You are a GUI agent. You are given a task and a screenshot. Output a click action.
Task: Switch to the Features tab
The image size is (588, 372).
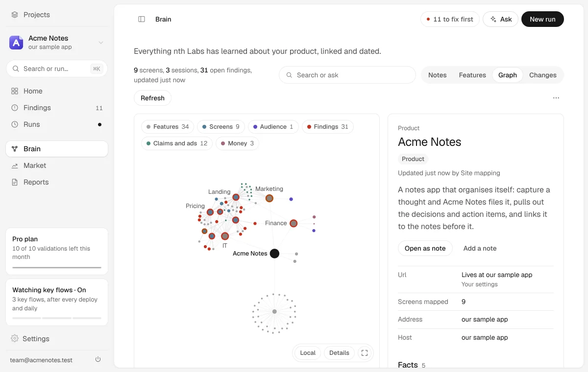(472, 75)
